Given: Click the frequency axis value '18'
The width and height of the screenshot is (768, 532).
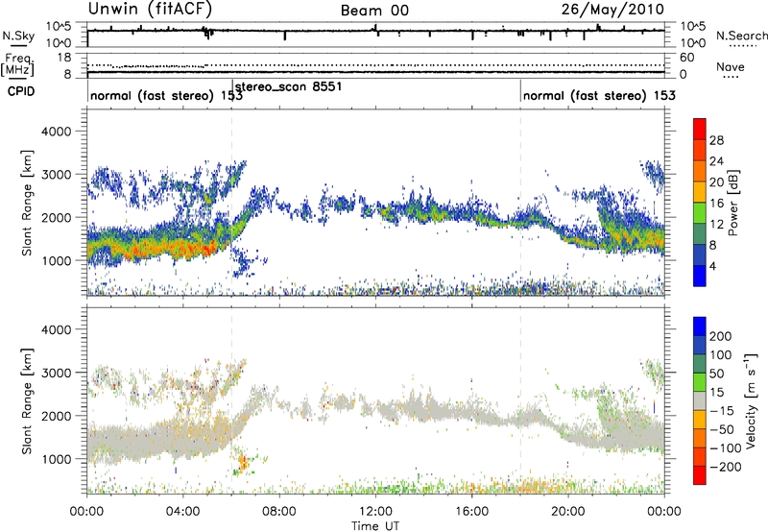Looking at the screenshot, I should 64,58.
